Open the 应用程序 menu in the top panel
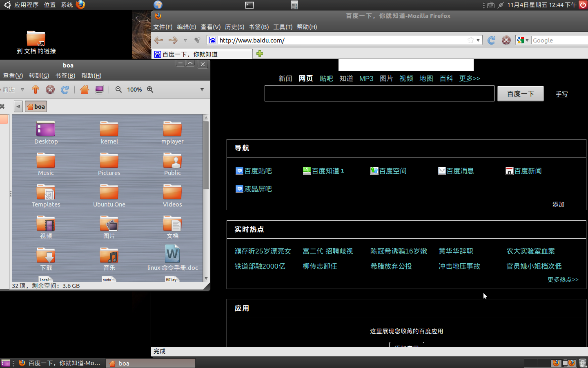Screen dimensions: 588x368 [x=26, y=5]
